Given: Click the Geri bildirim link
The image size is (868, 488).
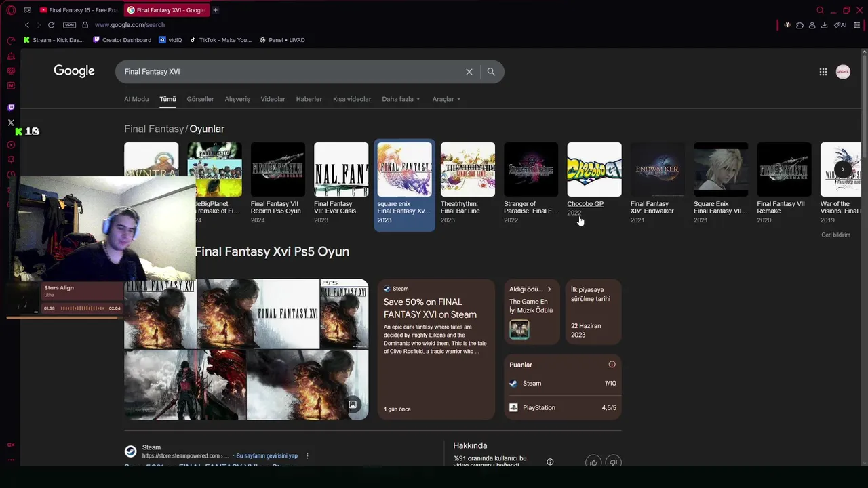Looking at the screenshot, I should [x=835, y=235].
